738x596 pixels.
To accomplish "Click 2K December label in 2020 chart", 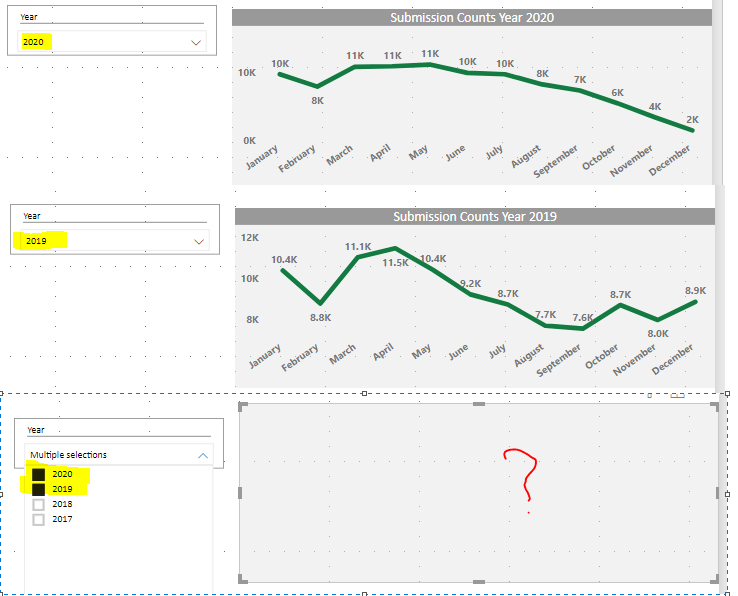I will [x=692, y=120].
